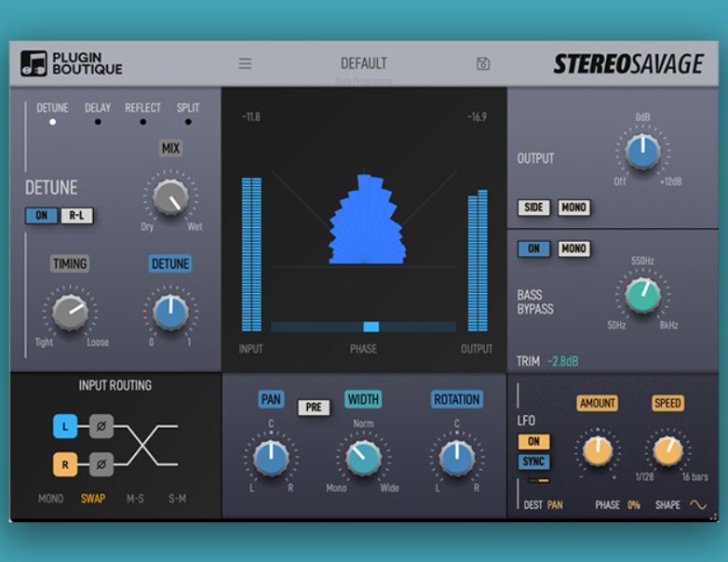
Task: Click the Output gain knob
Action: (x=642, y=152)
